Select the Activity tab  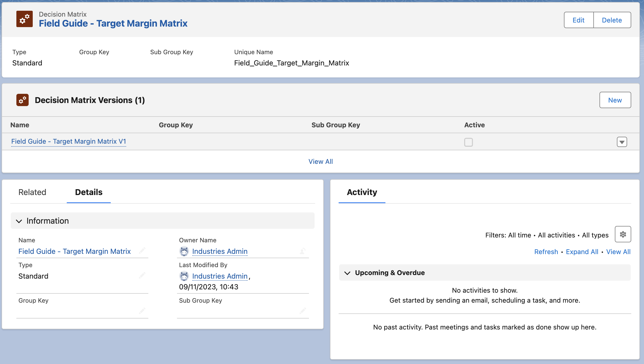pyautogui.click(x=362, y=192)
